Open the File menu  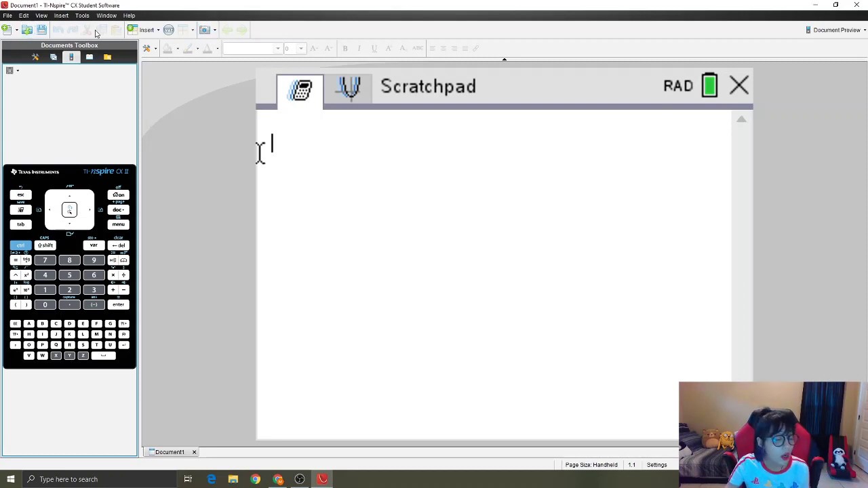pyautogui.click(x=7, y=16)
